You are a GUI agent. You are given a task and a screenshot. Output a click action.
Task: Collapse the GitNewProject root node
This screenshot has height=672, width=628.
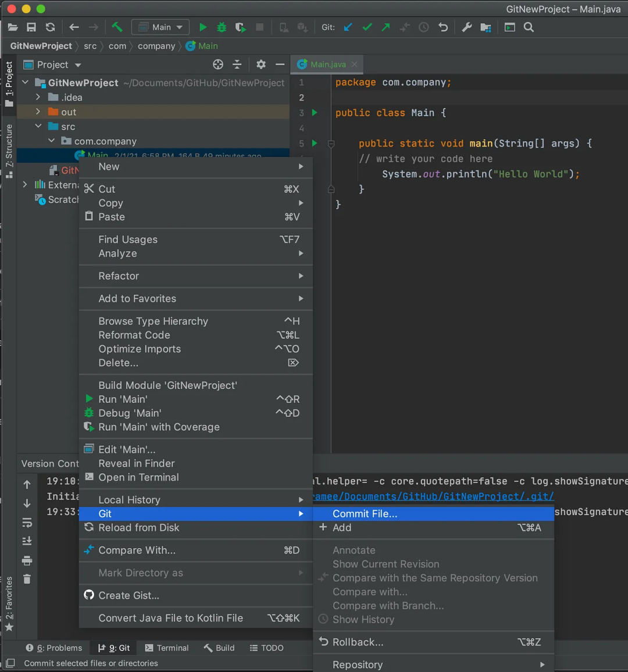pos(25,83)
